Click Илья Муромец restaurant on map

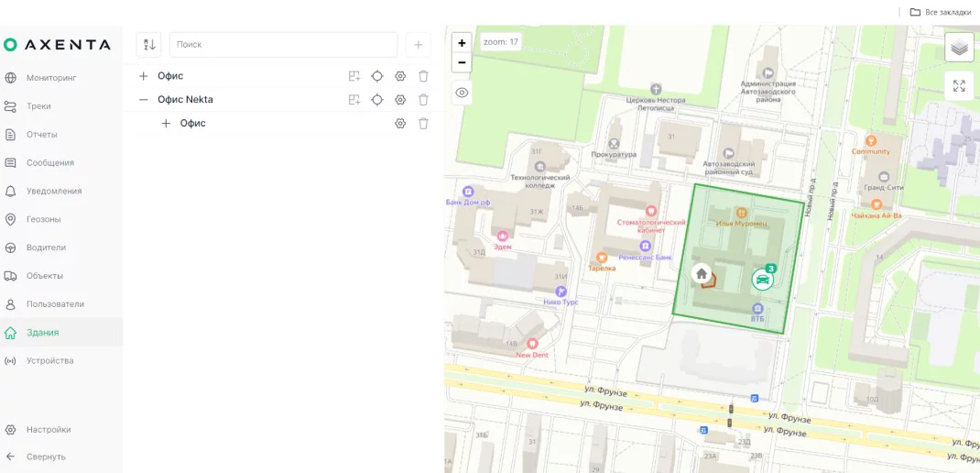742,223
